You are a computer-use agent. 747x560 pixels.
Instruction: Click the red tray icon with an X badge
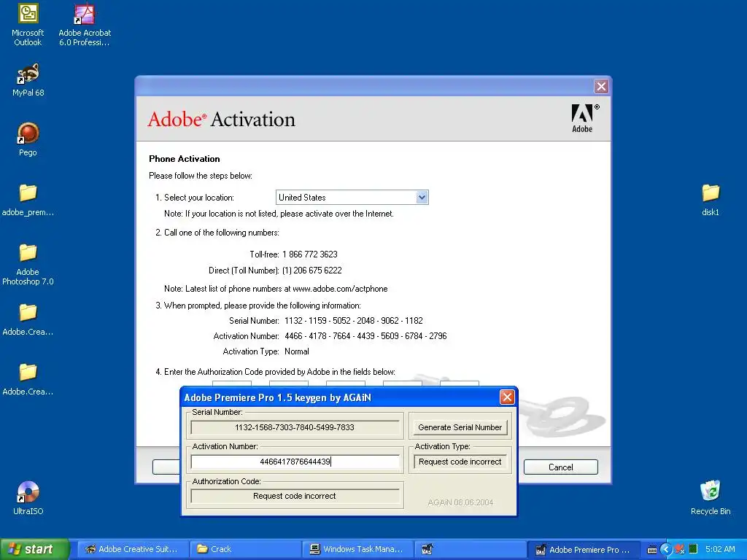pyautogui.click(x=680, y=549)
